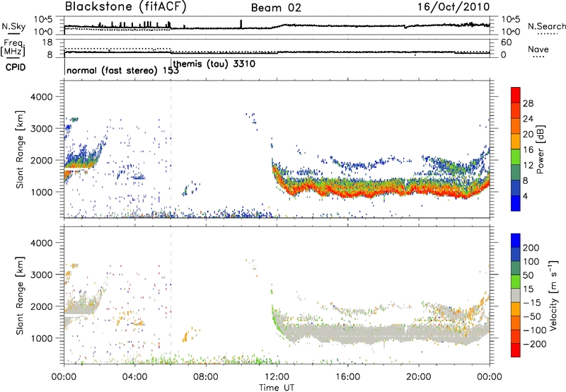The image size is (566, 392).
Task: Click the 'Blackstone (fitACF)' title text
Action: 126,6
